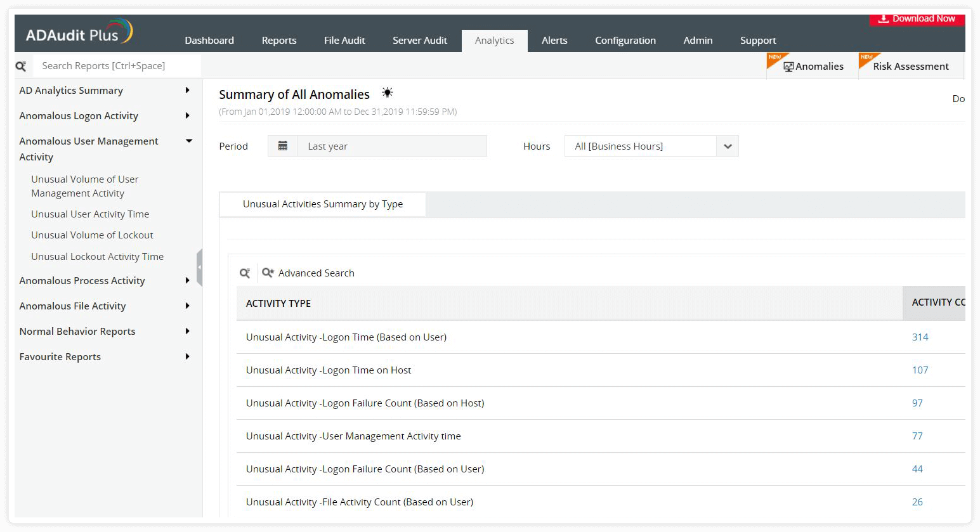Screen dimensions: 980x532
Task: Go to the Configuration tab
Action: (x=625, y=41)
